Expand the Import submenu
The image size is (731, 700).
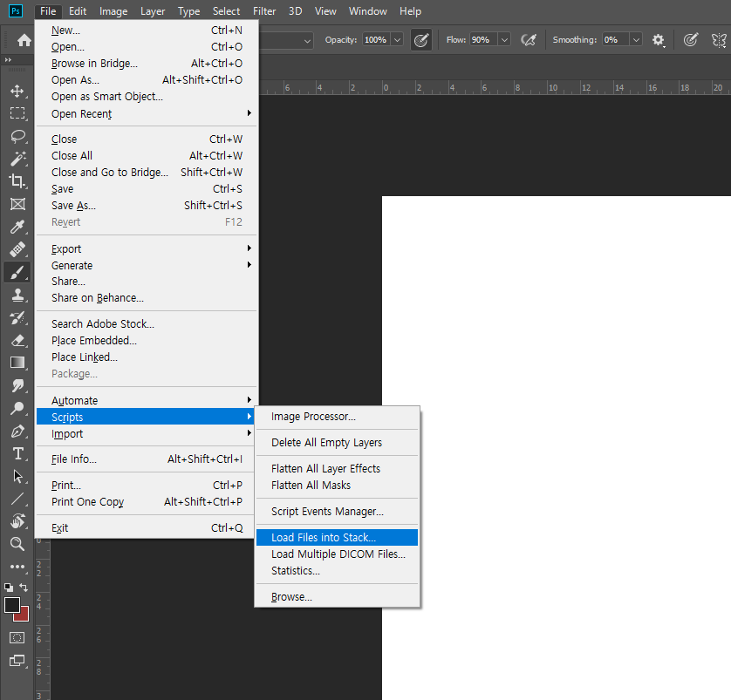click(x=147, y=433)
